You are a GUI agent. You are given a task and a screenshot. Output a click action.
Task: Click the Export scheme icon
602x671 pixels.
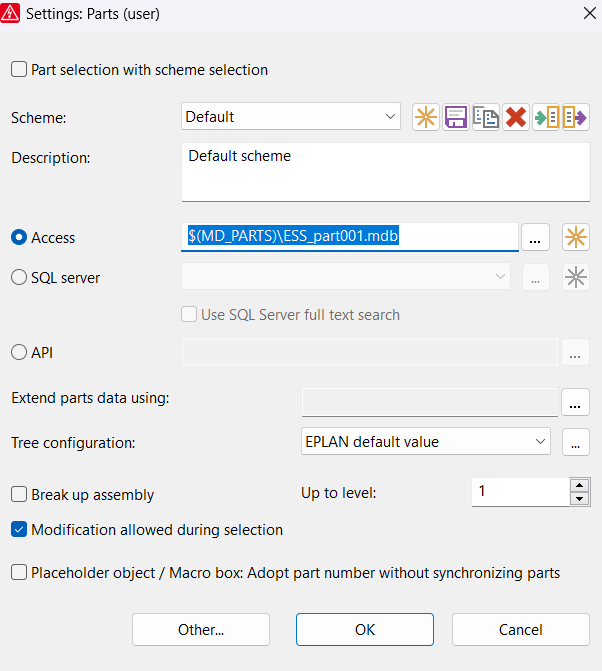[x=576, y=117]
